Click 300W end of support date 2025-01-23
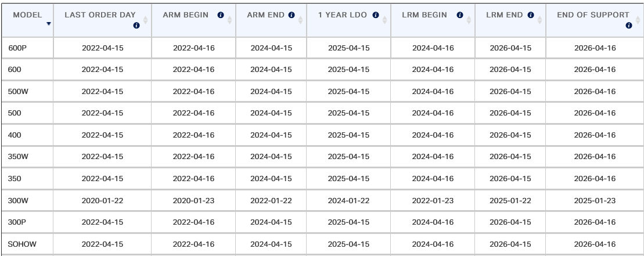The width and height of the screenshot is (644, 256). coord(595,201)
